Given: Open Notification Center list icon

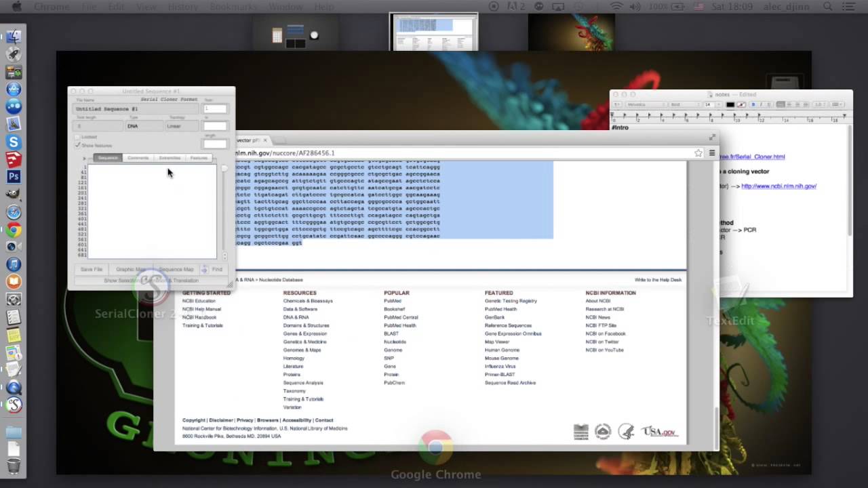Looking at the screenshot, I should (849, 7).
